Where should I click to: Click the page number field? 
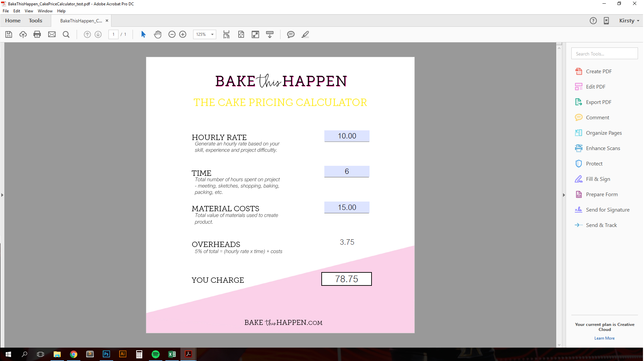113,34
